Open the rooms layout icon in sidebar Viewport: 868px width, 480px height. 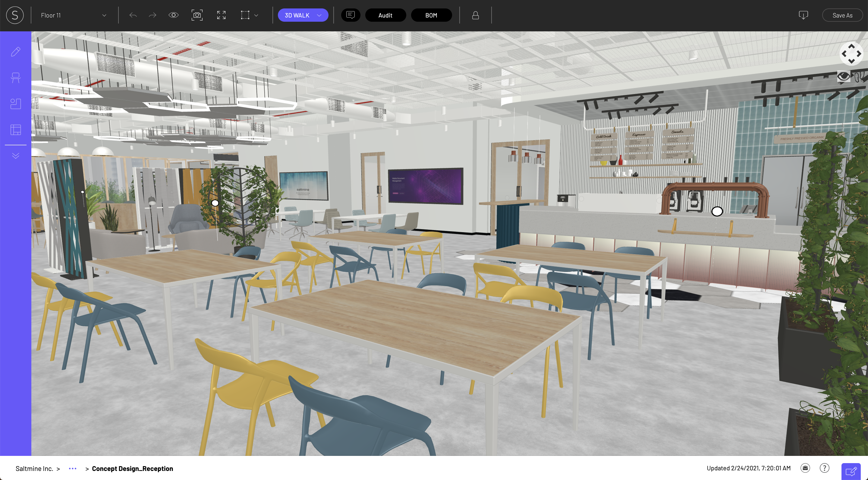click(15, 103)
